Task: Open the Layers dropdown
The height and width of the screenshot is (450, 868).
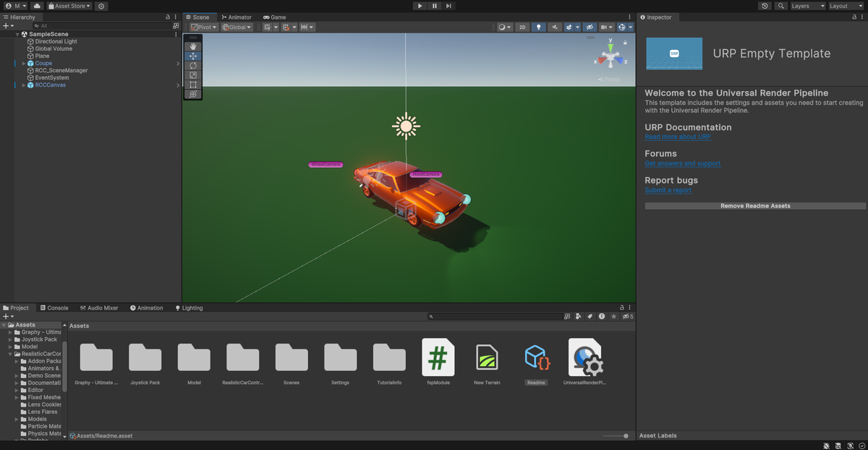Action: 809,6
